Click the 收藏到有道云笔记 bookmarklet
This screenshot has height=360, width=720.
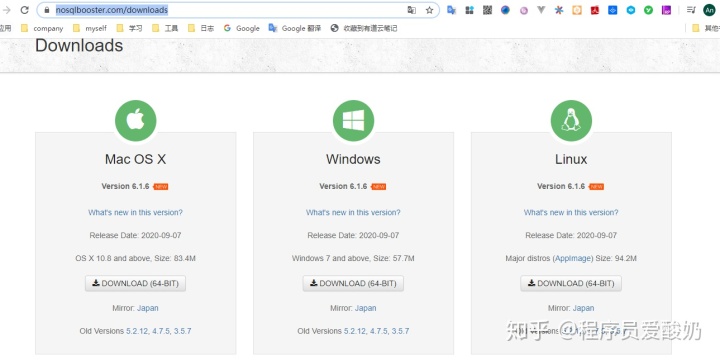click(x=364, y=28)
